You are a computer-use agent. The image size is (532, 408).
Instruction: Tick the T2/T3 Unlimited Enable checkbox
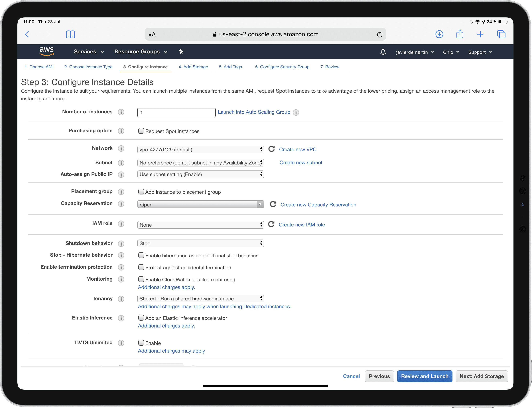[x=141, y=343]
